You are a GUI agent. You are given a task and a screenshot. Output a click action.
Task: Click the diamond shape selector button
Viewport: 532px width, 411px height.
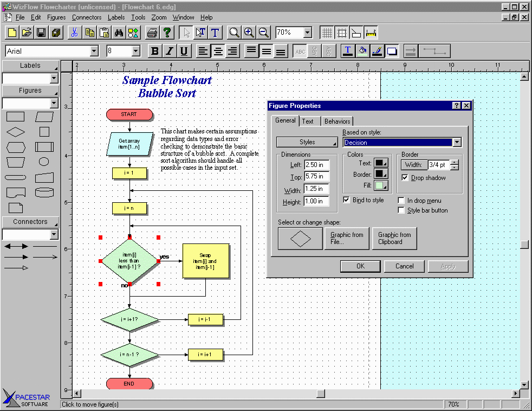pos(300,239)
